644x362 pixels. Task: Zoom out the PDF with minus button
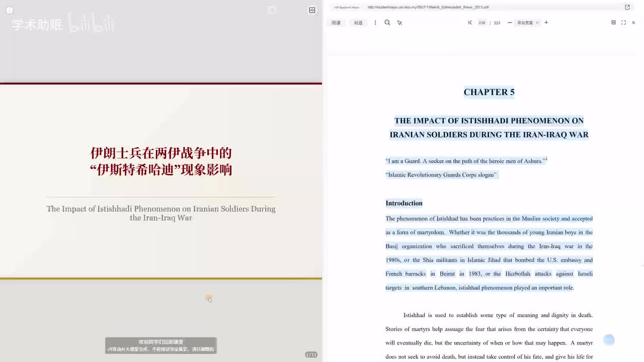tap(510, 23)
